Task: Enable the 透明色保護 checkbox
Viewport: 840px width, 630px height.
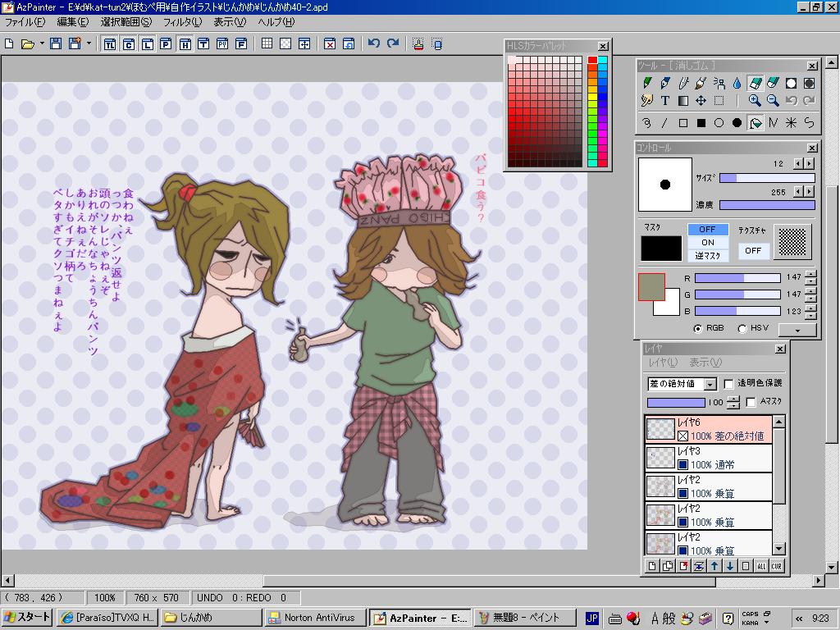Action: point(728,383)
